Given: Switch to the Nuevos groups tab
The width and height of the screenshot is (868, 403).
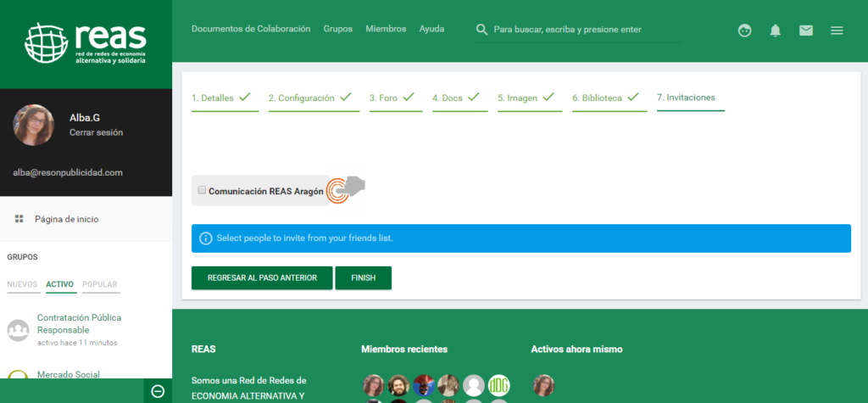Looking at the screenshot, I should [x=22, y=284].
